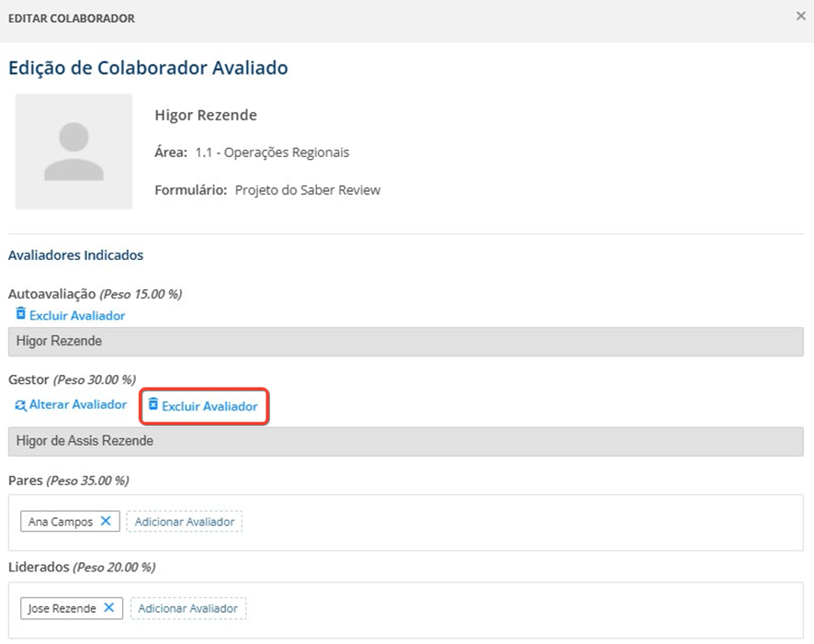The height and width of the screenshot is (644, 814).
Task: Click the Avaliadores Indicados section heading
Action: click(75, 254)
